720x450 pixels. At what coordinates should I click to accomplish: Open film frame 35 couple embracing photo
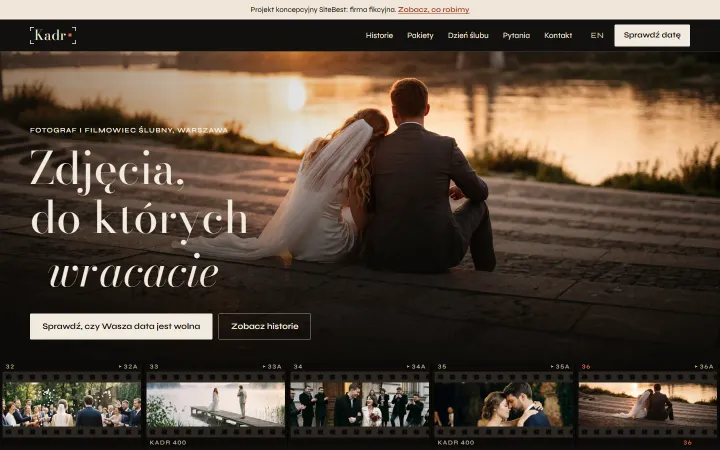click(x=504, y=404)
